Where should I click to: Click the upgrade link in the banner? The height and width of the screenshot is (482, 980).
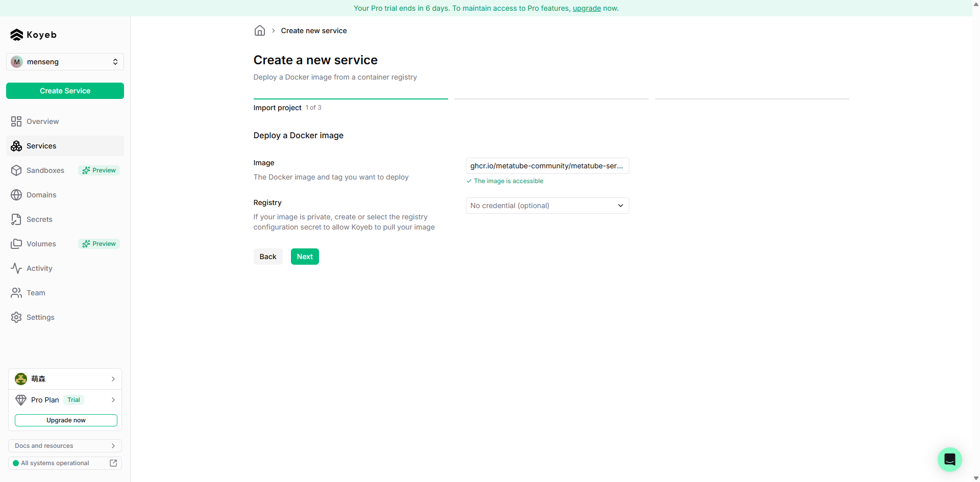[x=586, y=8]
